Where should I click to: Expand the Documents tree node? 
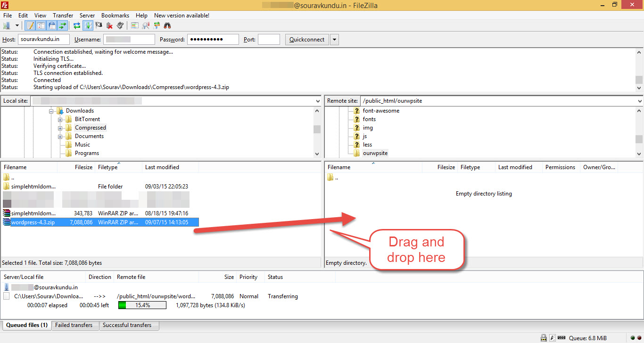60,137
